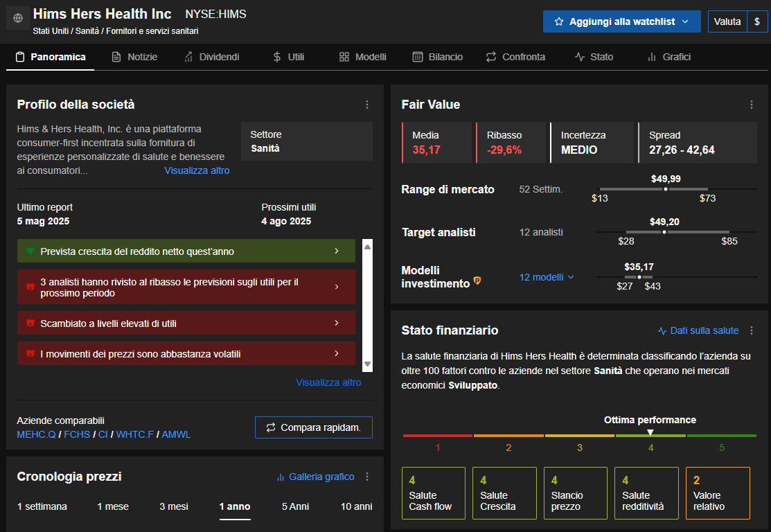Click the Galleria grafico link
The width and height of the screenshot is (771, 532).
pos(321,477)
